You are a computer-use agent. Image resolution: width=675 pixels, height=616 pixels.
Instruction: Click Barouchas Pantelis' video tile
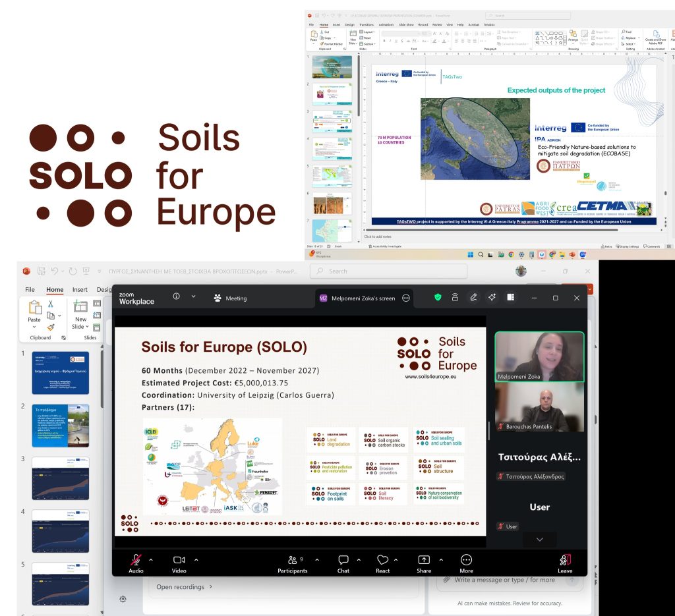tap(539, 407)
